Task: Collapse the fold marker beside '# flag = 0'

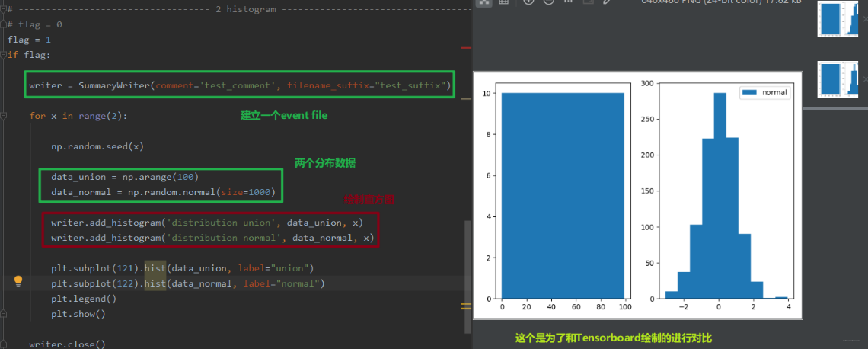Action: 3,24
